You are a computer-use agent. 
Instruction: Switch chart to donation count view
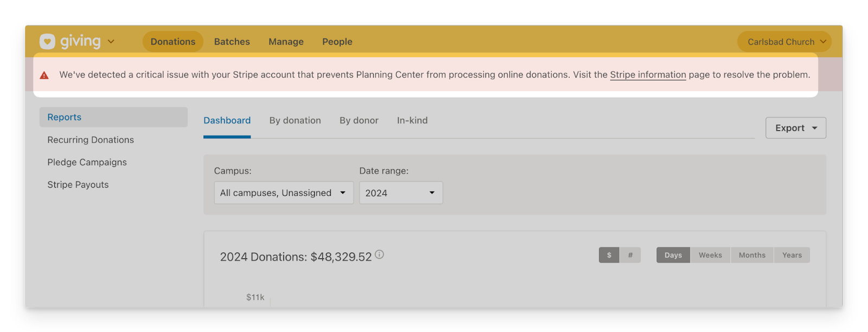click(x=630, y=255)
